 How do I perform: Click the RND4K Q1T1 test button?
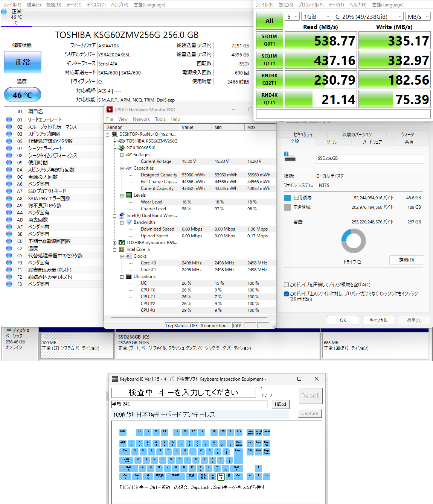(x=269, y=99)
